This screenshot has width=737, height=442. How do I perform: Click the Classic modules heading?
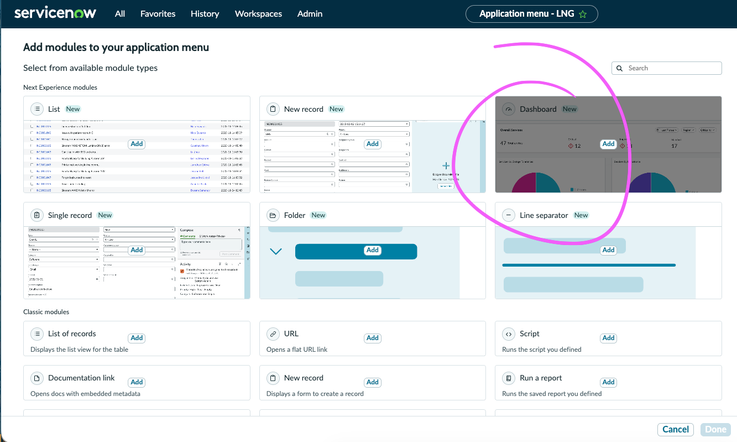[x=46, y=312]
